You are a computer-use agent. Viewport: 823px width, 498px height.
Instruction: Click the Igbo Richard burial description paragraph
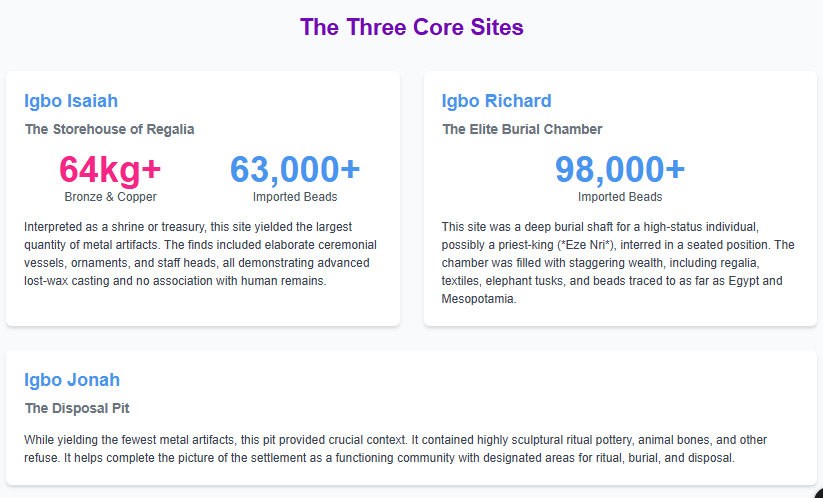pyautogui.click(x=618, y=262)
